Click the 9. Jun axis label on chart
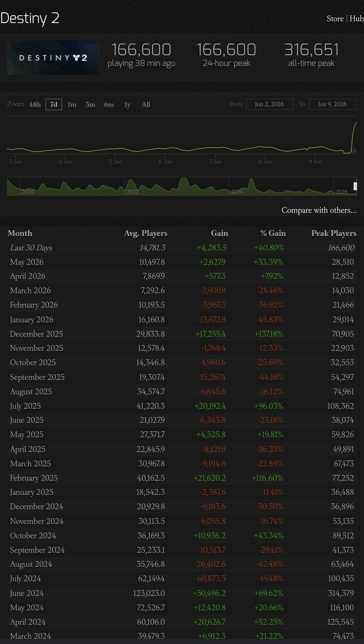This screenshot has width=364, height=644. 315,162
